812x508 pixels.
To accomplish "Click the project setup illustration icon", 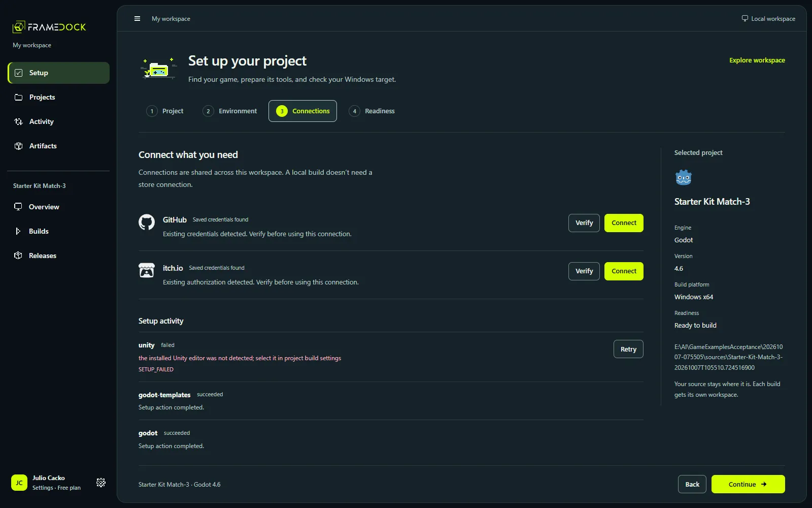I will pyautogui.click(x=159, y=69).
